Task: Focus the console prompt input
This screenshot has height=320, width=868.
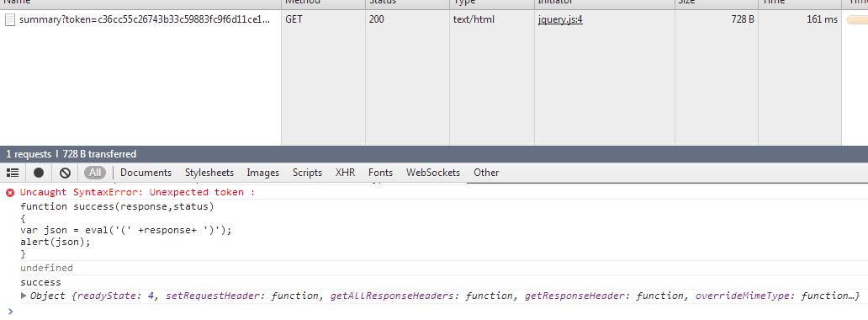Action: coord(437,312)
